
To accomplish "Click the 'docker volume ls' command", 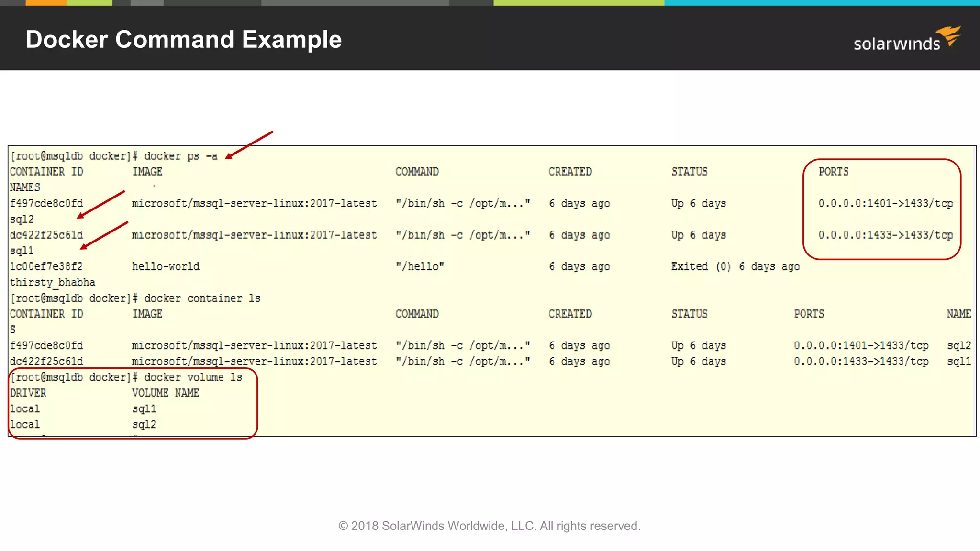I will pos(193,377).
